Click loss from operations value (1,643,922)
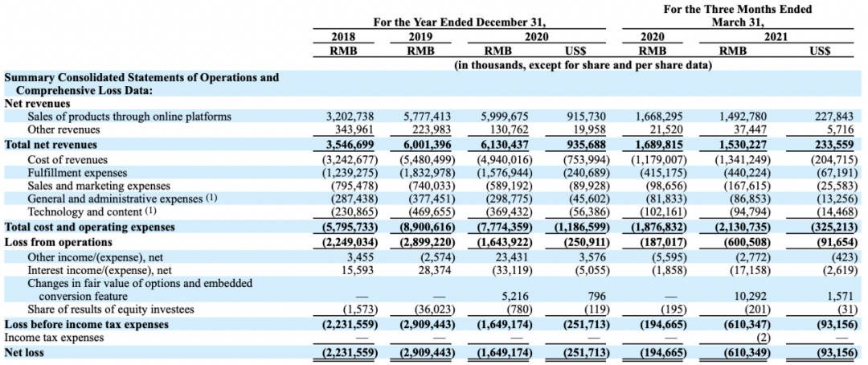 pos(503,242)
